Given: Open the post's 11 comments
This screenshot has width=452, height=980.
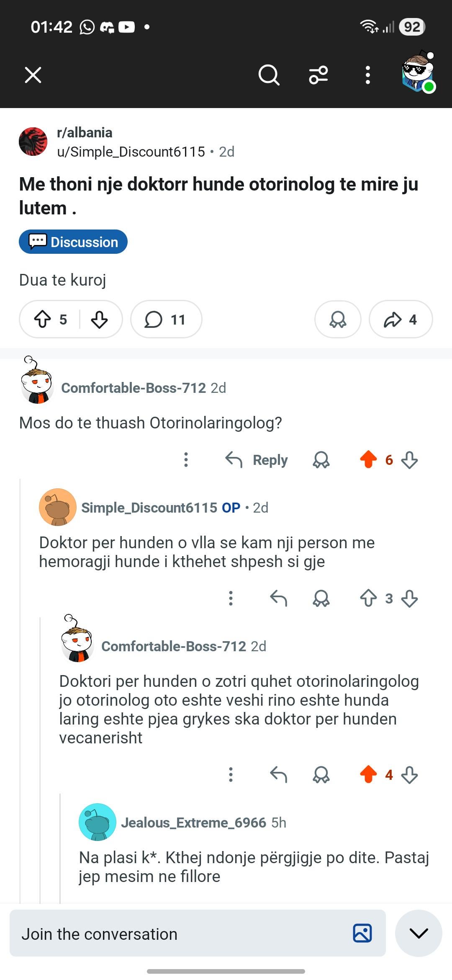Looking at the screenshot, I should (166, 320).
